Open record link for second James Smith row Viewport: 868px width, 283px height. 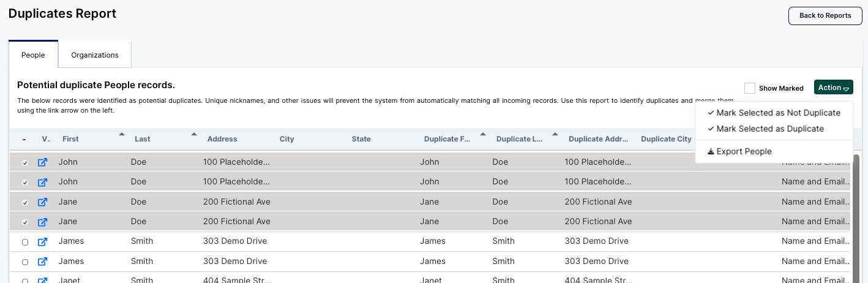click(42, 262)
